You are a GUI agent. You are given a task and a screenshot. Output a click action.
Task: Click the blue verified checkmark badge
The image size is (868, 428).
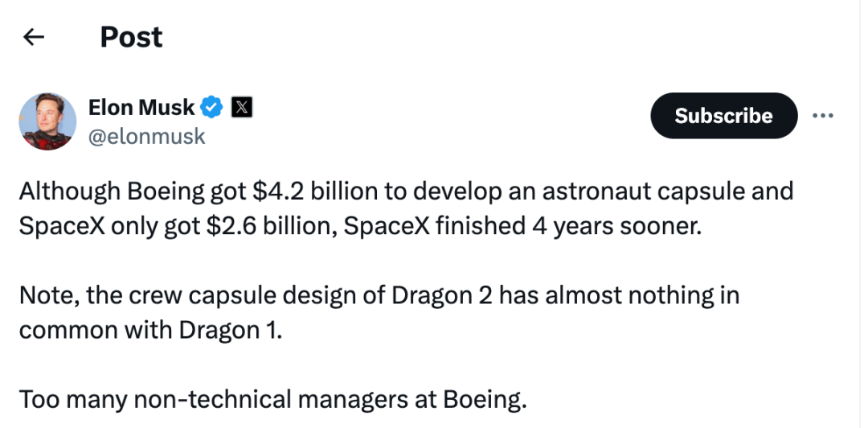(x=211, y=107)
